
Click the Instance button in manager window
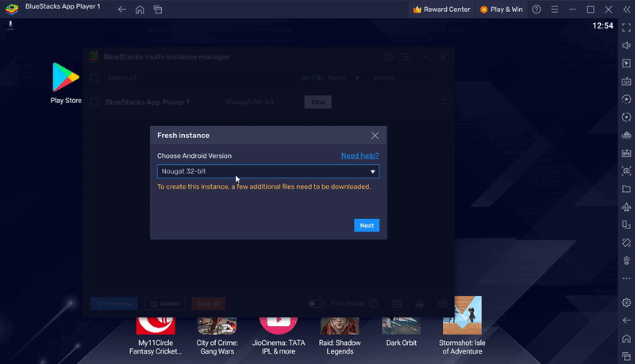pos(114,304)
